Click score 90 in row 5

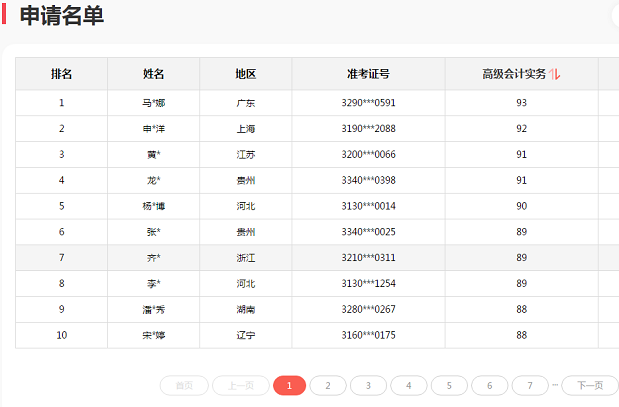521,206
